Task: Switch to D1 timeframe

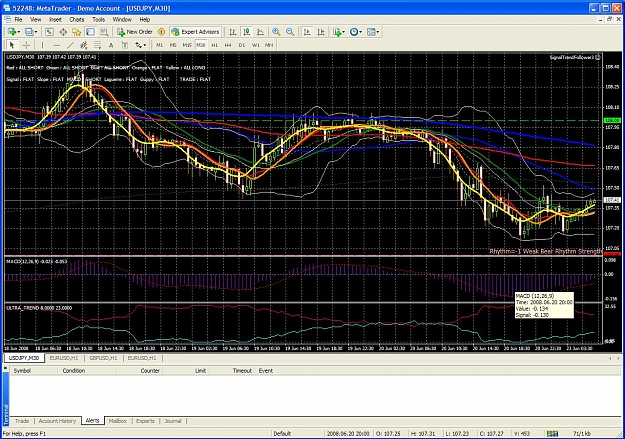Action: point(242,45)
